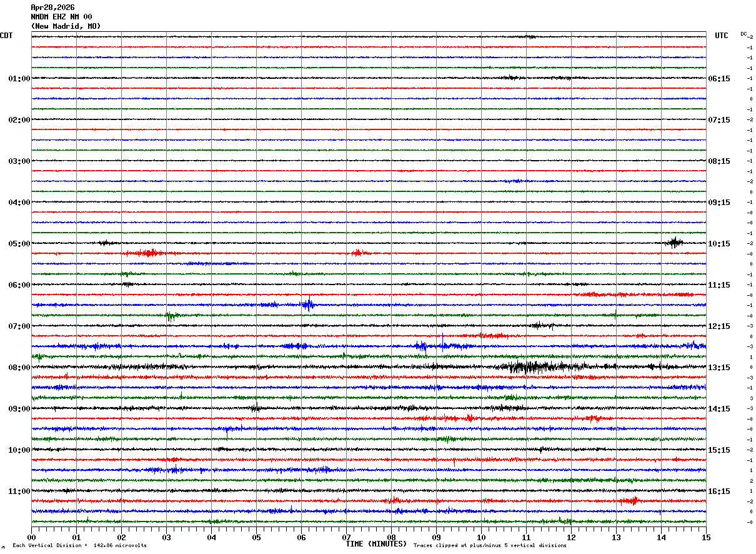Select the 05:00 CDT time label
Viewport: 756px width, 554px height.
click(x=19, y=244)
